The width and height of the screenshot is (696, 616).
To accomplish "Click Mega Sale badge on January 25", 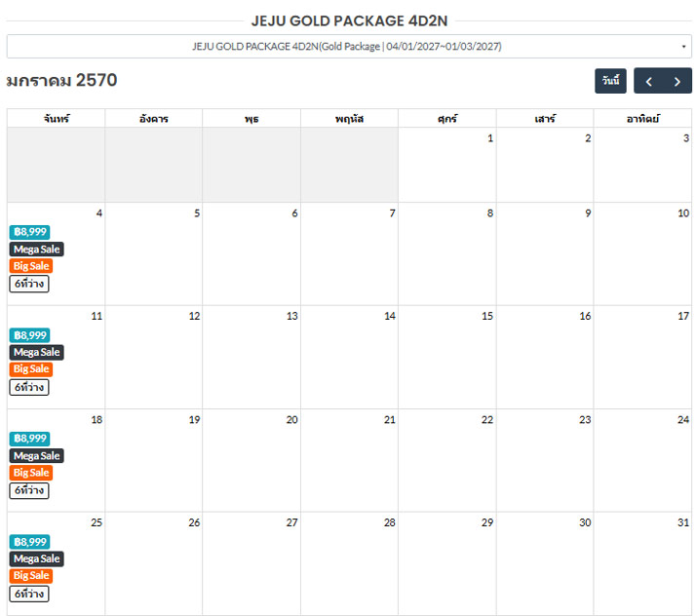I will 36,558.
